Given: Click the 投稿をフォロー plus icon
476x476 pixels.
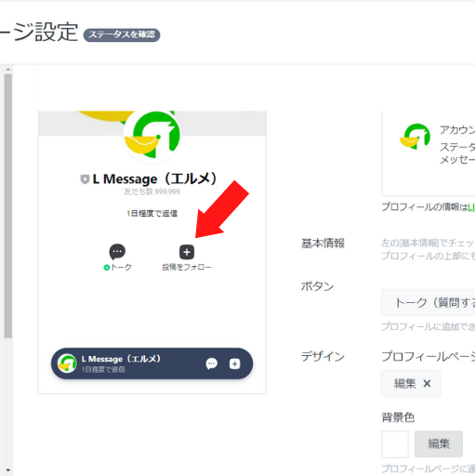Looking at the screenshot, I should [x=187, y=252].
